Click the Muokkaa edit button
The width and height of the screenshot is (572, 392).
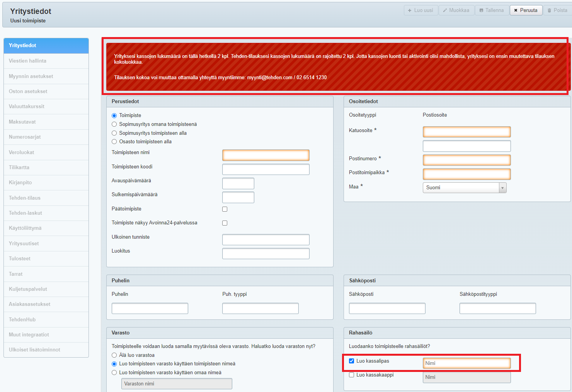click(x=456, y=10)
